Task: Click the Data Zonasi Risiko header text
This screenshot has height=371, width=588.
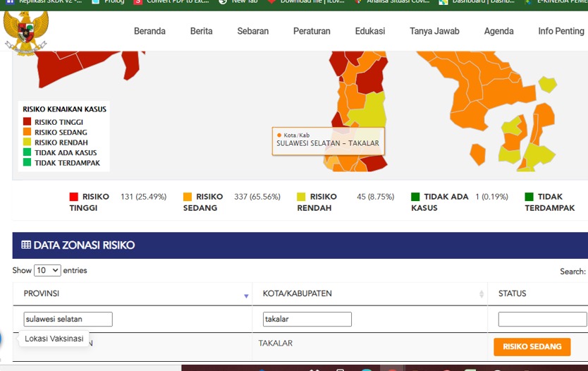Action: click(x=84, y=245)
